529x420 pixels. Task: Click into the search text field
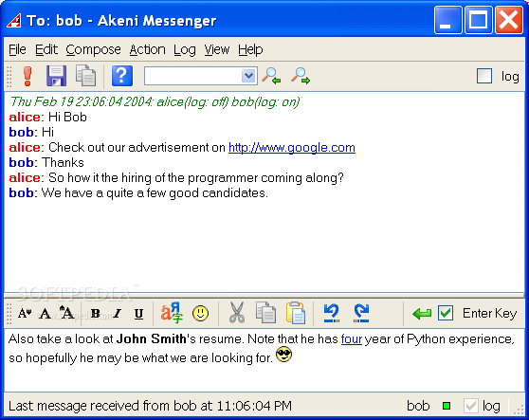click(193, 76)
